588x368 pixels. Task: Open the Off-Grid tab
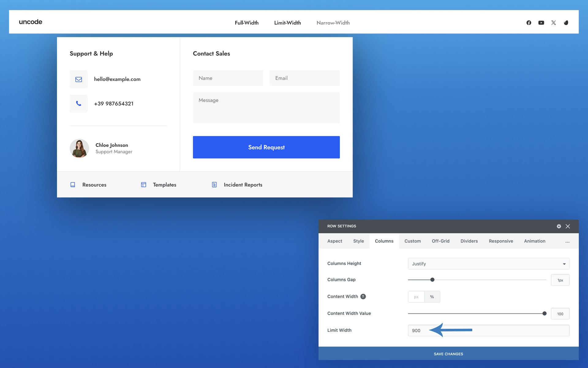[x=440, y=241]
